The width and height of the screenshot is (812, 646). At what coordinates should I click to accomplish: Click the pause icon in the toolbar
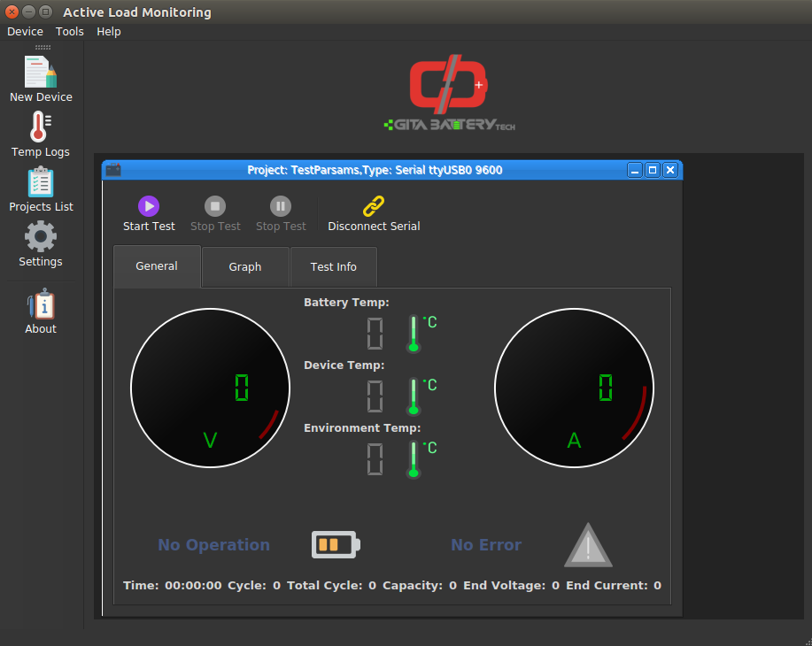click(281, 207)
